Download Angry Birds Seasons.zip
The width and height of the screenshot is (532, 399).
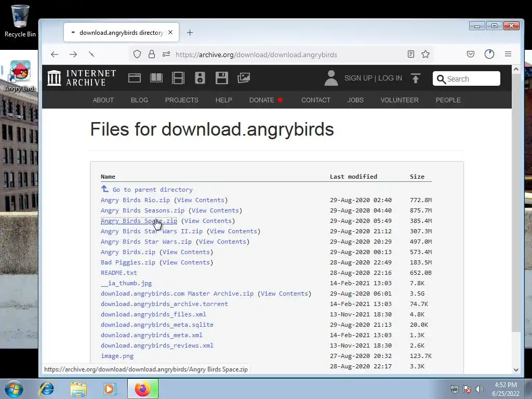pos(142,210)
